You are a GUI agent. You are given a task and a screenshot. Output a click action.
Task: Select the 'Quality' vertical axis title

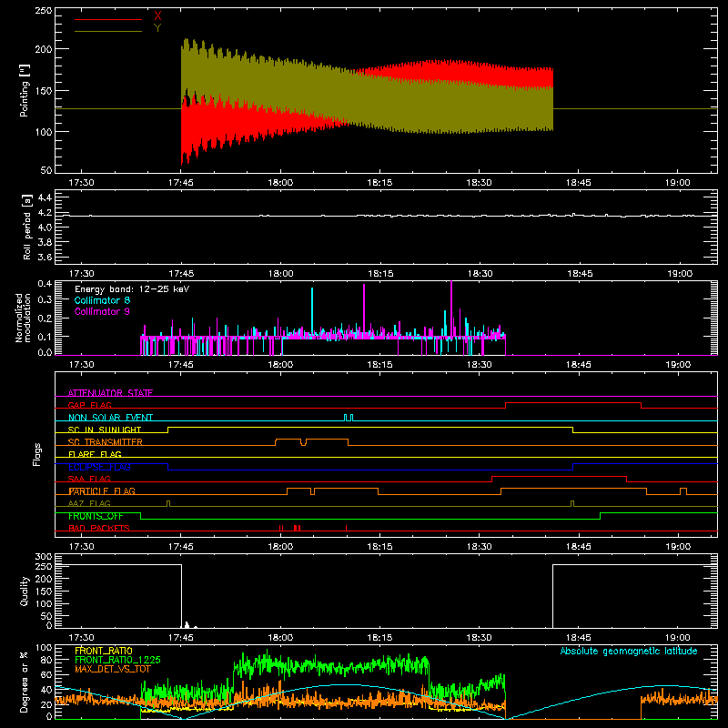coord(25,591)
